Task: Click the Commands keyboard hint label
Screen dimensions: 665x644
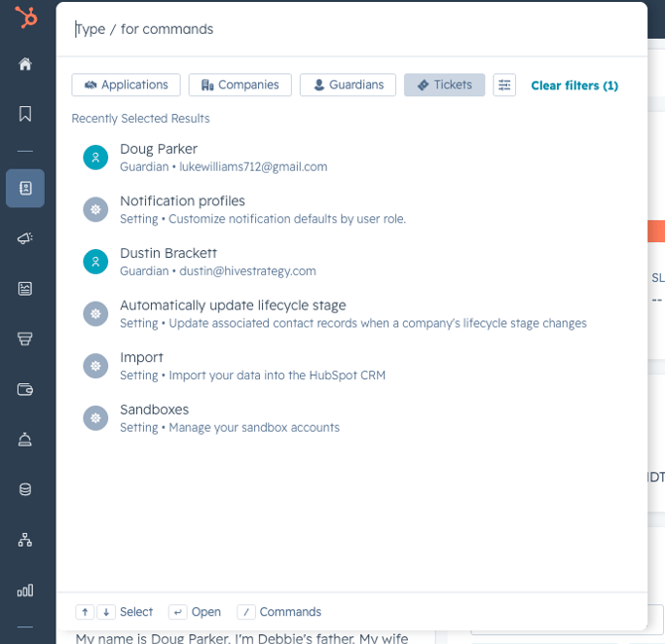Action: tap(291, 612)
